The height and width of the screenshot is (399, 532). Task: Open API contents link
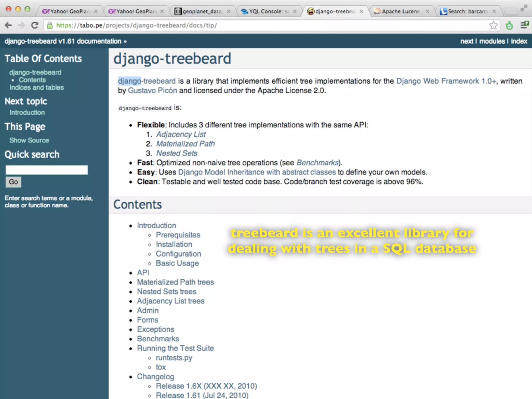tap(143, 272)
